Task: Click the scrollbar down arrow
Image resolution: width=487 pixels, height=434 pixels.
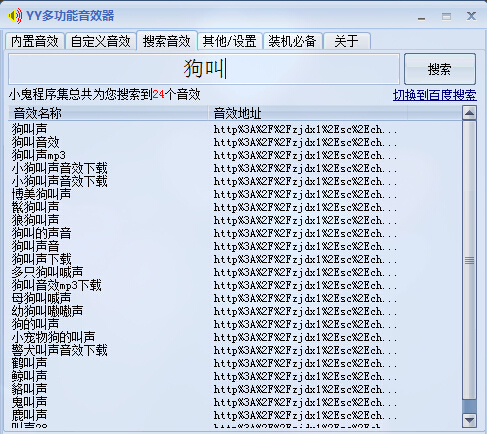Action: (469, 420)
